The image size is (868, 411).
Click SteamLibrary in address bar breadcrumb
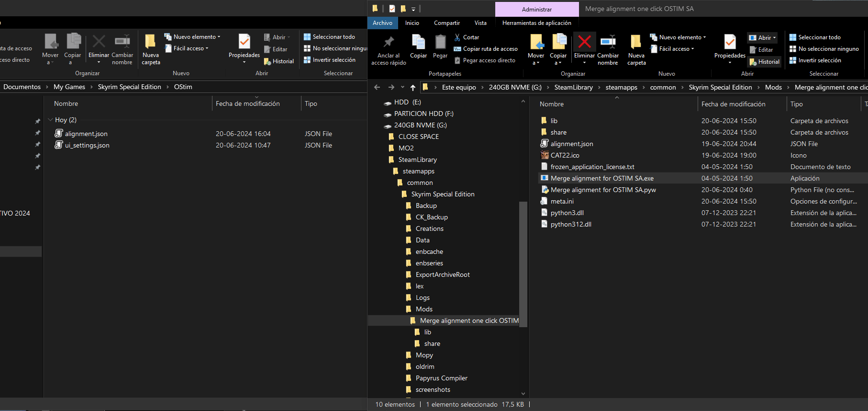coord(573,87)
